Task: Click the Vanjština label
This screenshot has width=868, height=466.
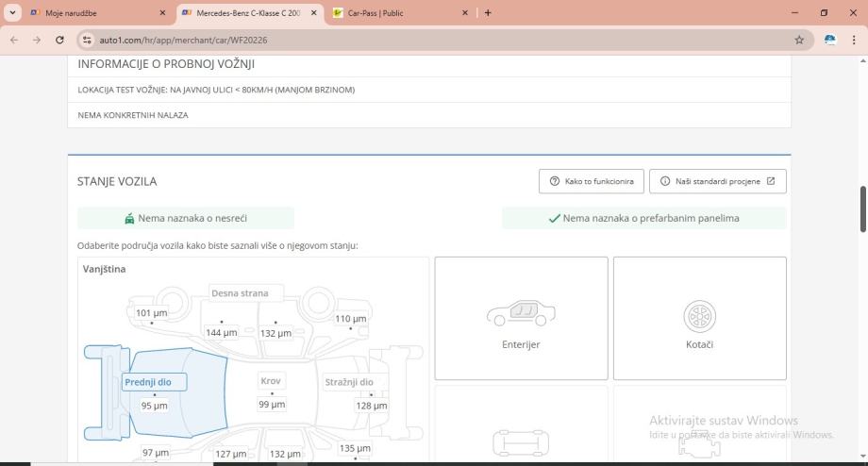Action: pos(104,269)
